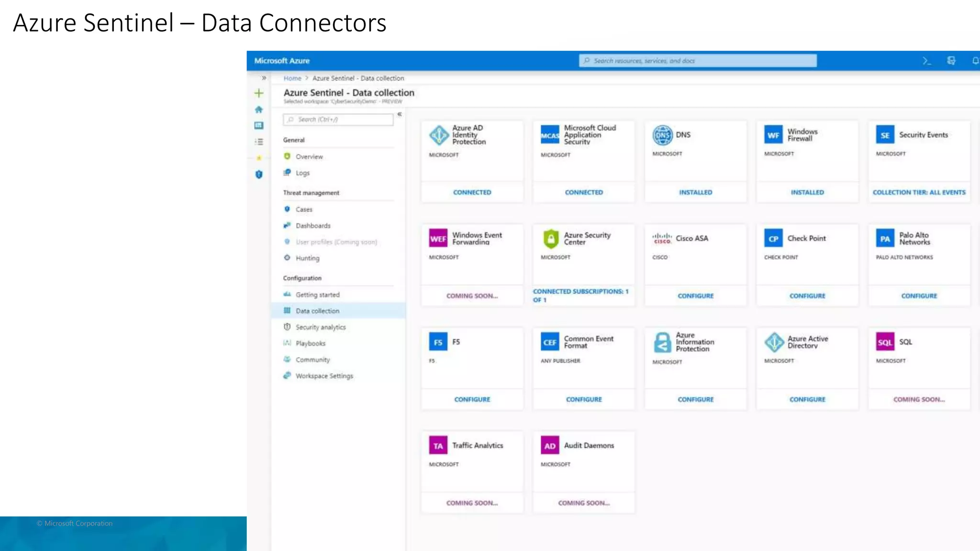This screenshot has width=980, height=551.
Task: Click the dashboard icon in left rail
Action: point(259,125)
